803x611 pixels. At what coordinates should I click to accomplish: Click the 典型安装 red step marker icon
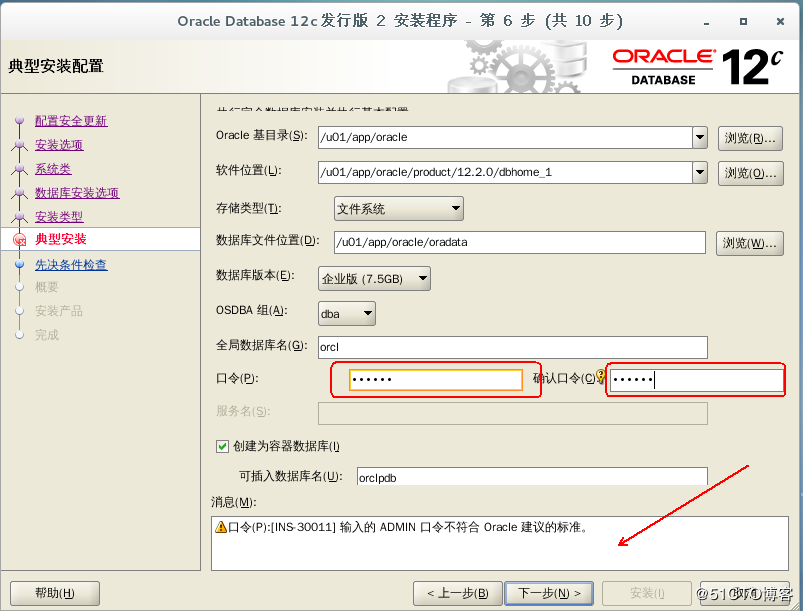[x=19, y=240]
